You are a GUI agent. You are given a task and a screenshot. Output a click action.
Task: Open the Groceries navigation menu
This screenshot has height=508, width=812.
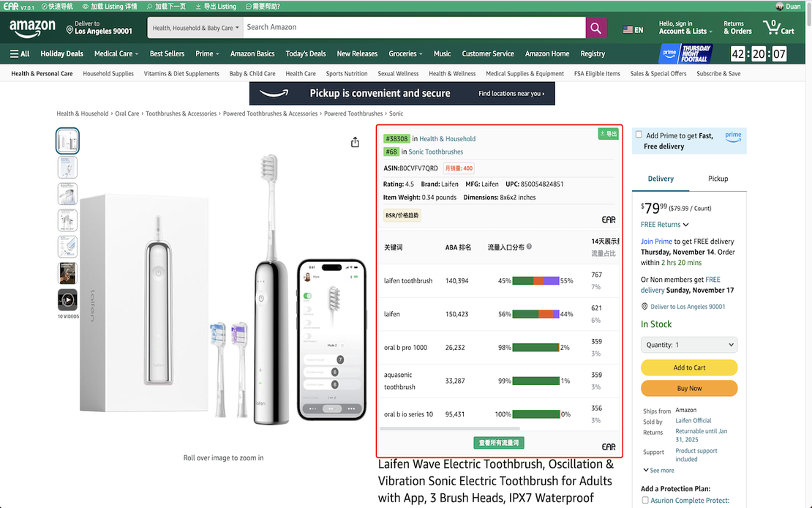tap(405, 53)
